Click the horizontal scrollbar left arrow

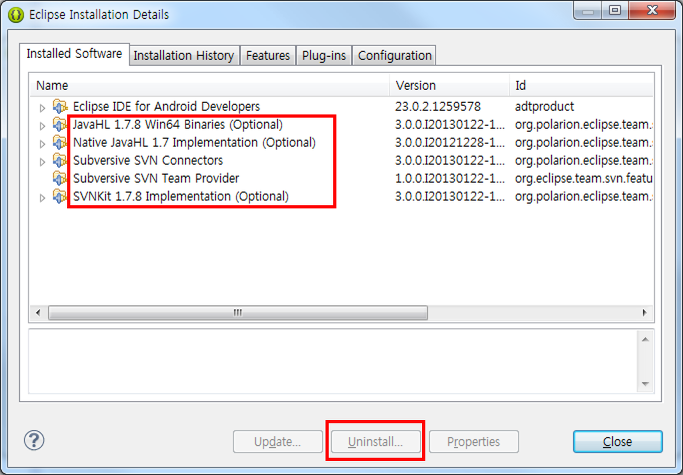38,312
